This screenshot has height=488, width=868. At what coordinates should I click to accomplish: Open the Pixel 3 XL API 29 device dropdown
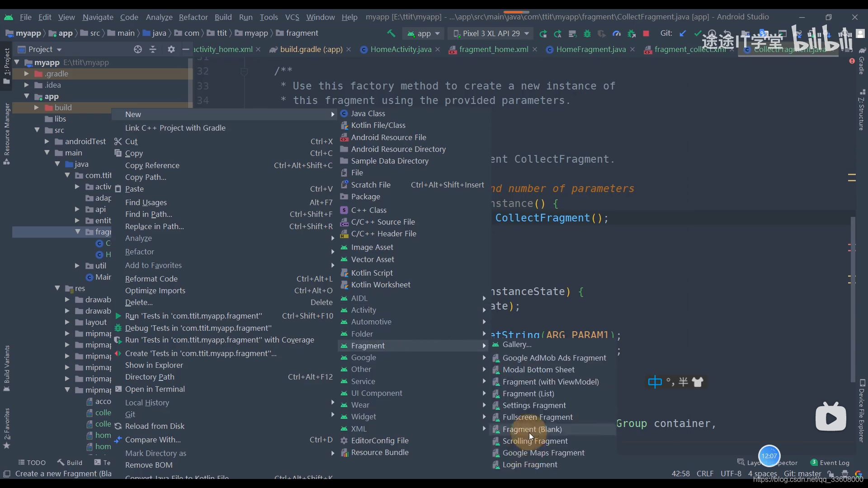click(491, 33)
